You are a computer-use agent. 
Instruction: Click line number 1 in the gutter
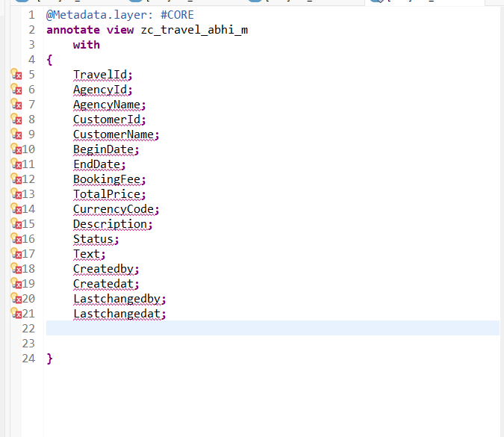(x=31, y=15)
